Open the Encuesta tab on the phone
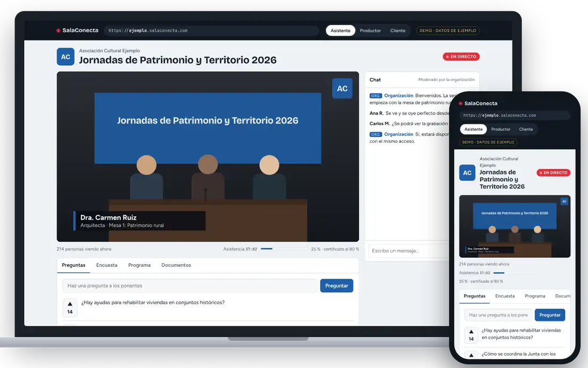 [x=505, y=296]
